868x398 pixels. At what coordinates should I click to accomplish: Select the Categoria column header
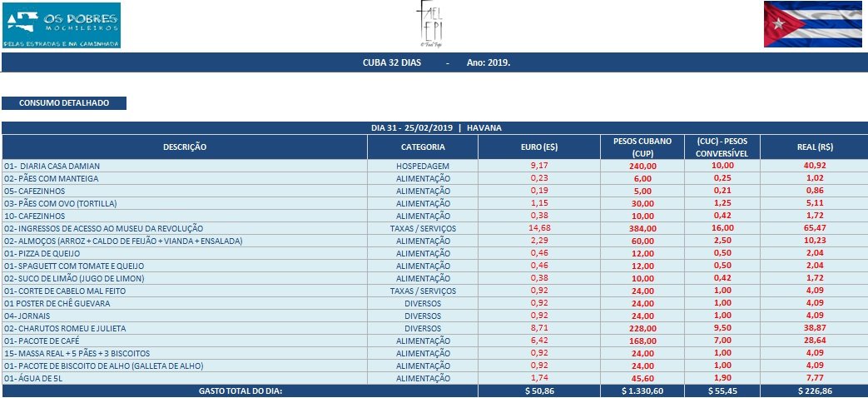[x=423, y=147]
